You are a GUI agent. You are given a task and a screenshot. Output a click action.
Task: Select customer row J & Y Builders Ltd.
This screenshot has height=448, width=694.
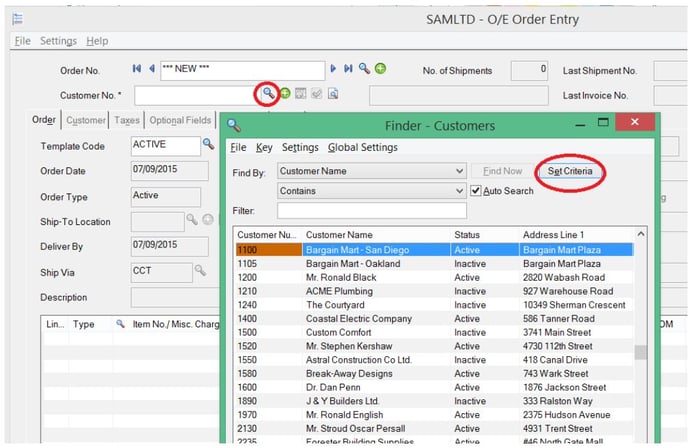click(435, 401)
